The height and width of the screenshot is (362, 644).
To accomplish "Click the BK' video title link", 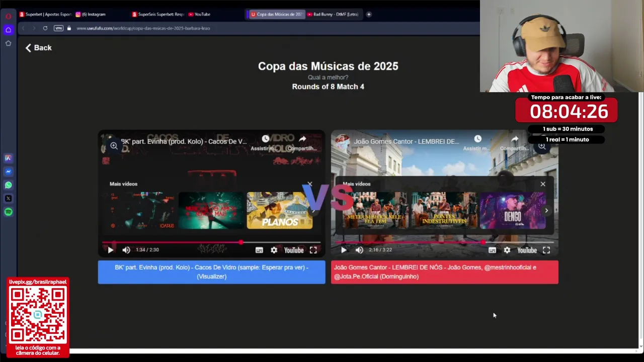I will (x=184, y=142).
